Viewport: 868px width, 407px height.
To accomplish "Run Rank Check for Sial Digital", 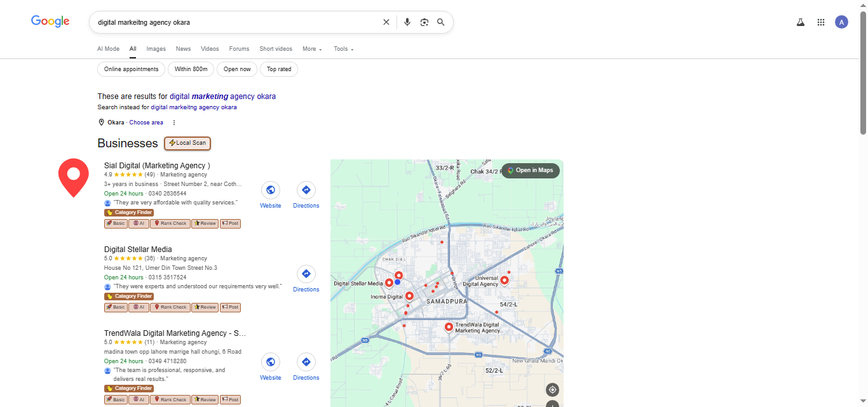I will point(170,224).
